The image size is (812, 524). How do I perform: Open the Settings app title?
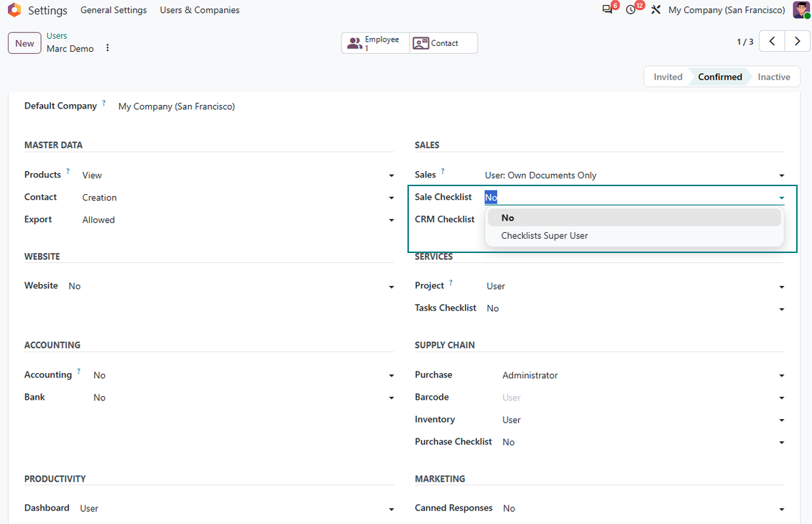click(x=47, y=10)
